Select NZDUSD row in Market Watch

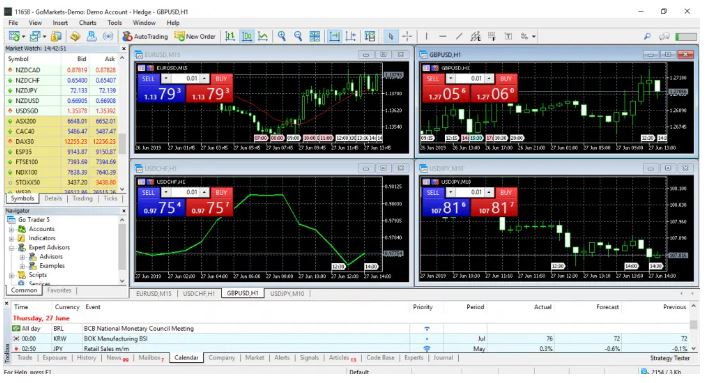click(62, 100)
